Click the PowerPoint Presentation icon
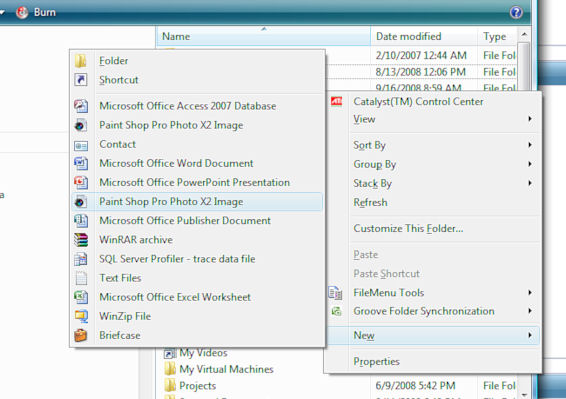566x399 pixels. click(81, 182)
